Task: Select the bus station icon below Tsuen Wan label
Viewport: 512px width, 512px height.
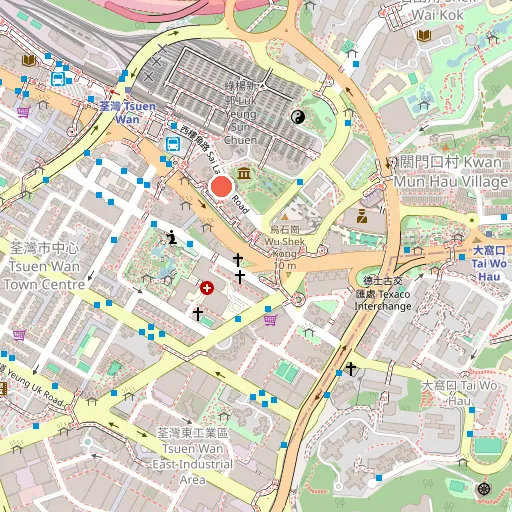Action: (173, 145)
